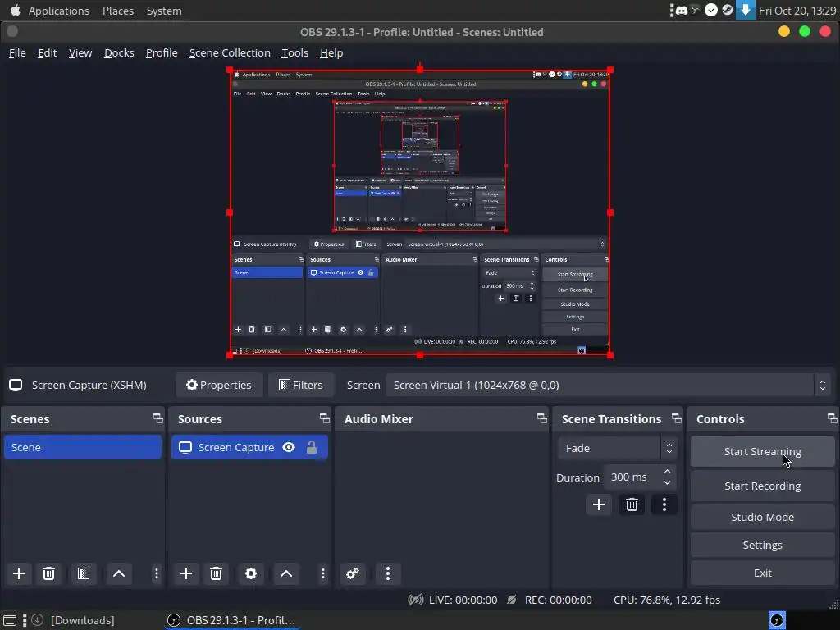
Task: Enable Studio Mode
Action: [762, 517]
